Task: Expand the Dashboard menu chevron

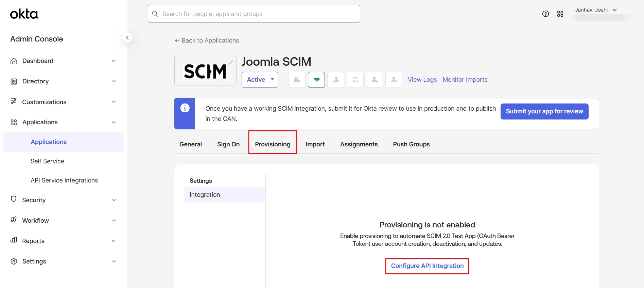Action: pos(114,61)
